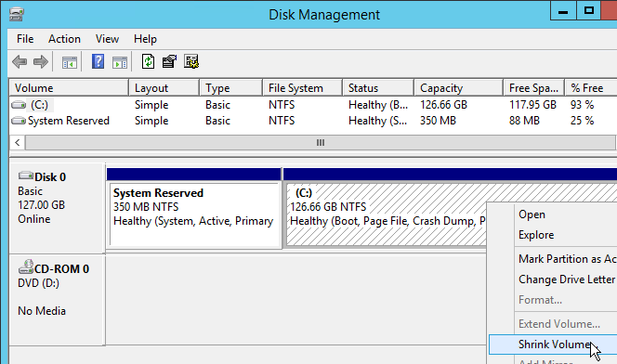Open the View menu
The image size is (617, 364).
click(107, 39)
